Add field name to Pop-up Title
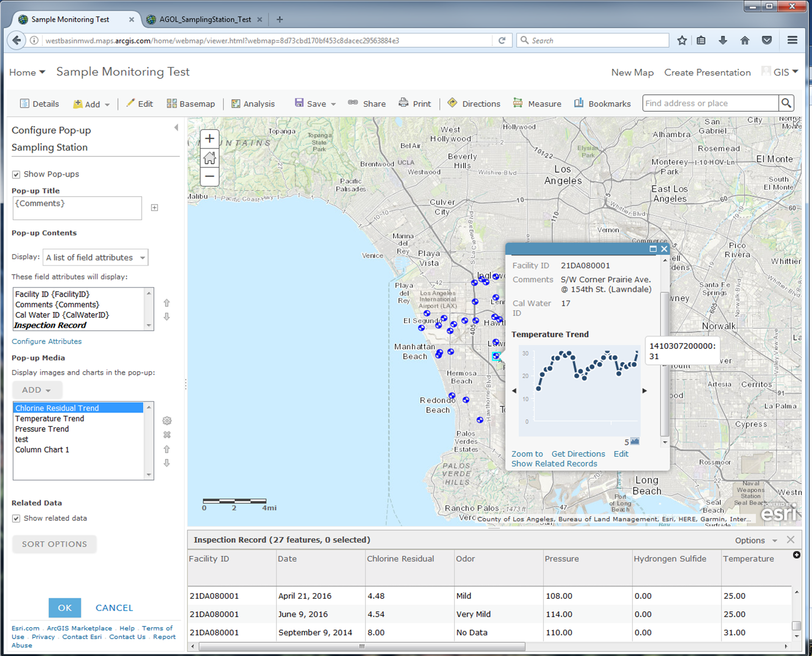 [154, 207]
